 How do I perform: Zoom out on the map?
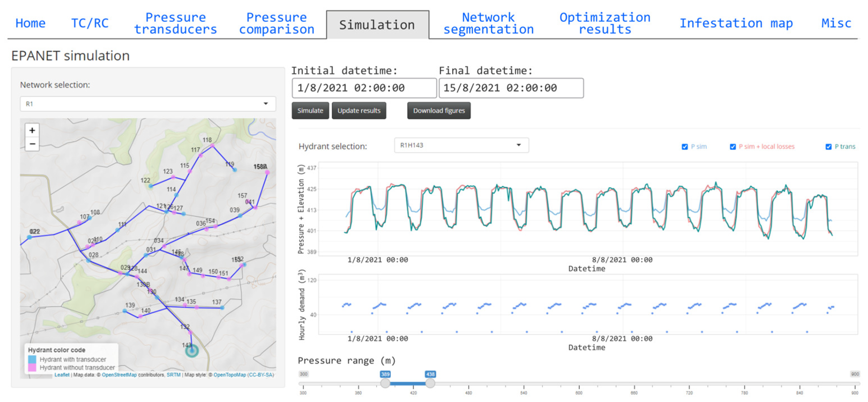(x=32, y=144)
